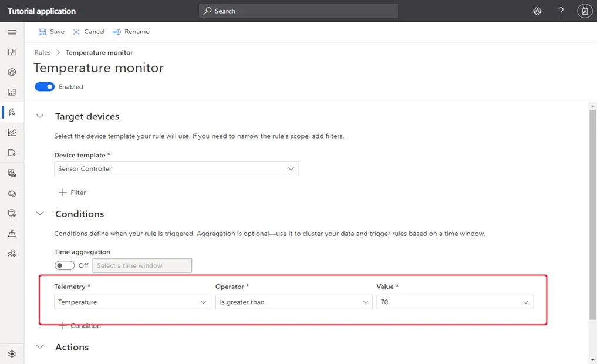Open the Telemetry Temperature dropdown
Screen dimensions: 597x364
click(133, 302)
